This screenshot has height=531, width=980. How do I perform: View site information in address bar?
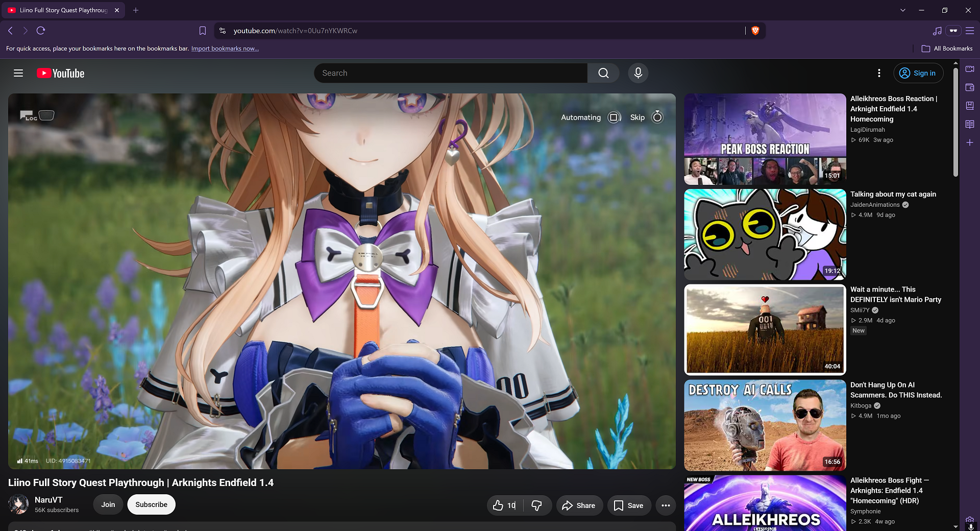(x=223, y=31)
